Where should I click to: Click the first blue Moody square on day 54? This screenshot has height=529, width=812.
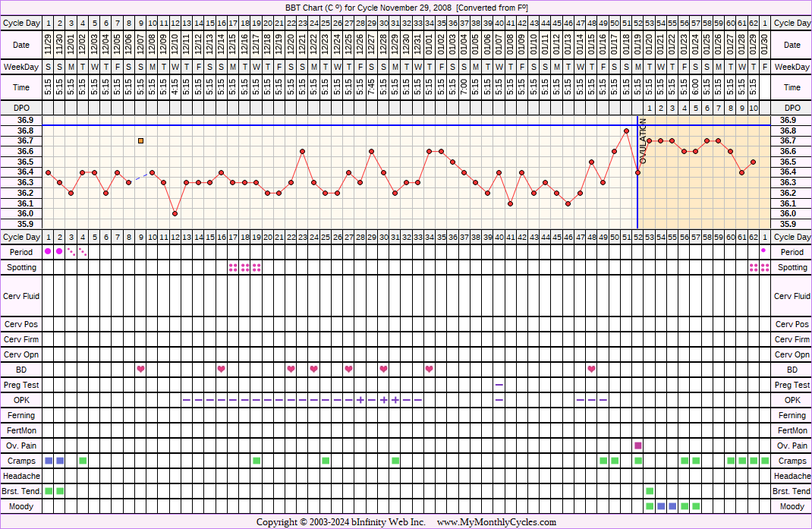point(661,506)
